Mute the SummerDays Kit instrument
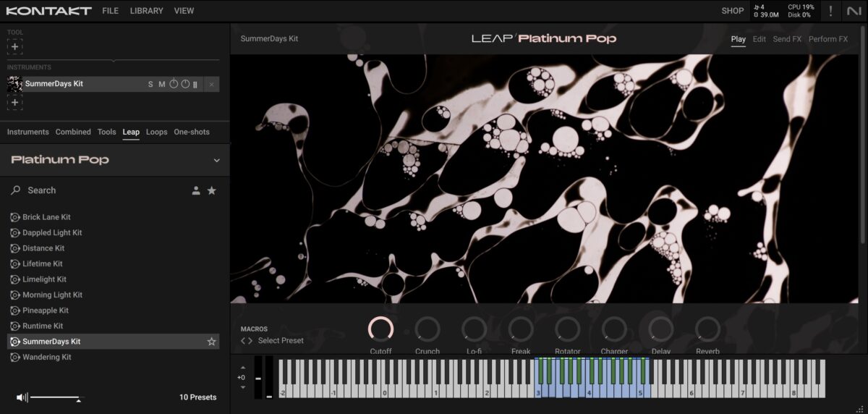 coord(162,85)
